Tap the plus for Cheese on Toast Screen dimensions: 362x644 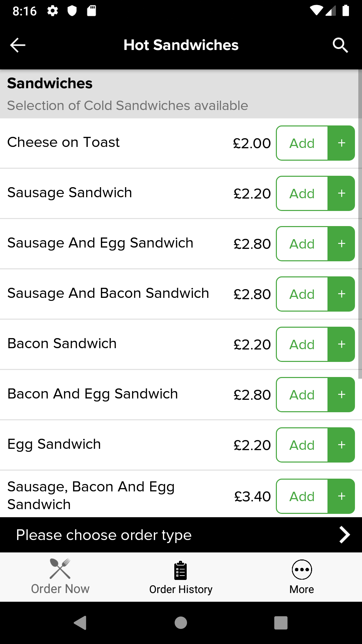(341, 143)
